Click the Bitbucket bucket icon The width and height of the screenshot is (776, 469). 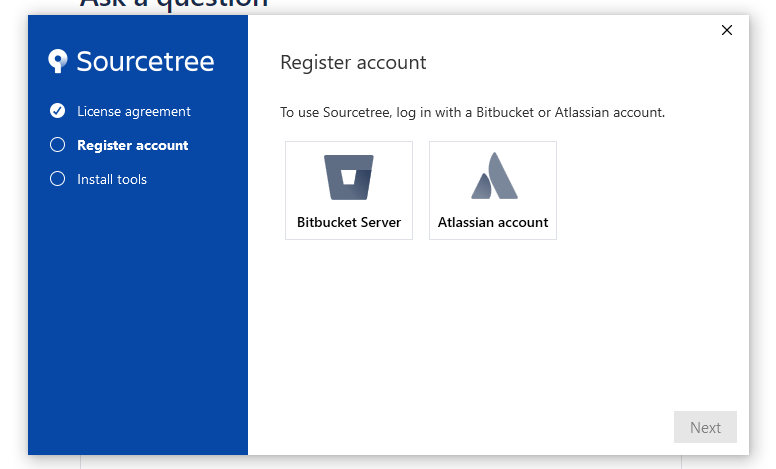pos(349,177)
